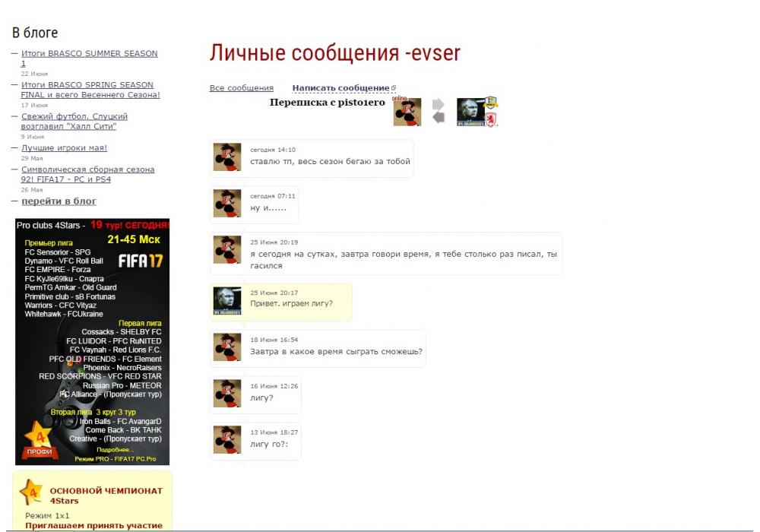Click the FIFA 17 logo on banner

(141, 261)
